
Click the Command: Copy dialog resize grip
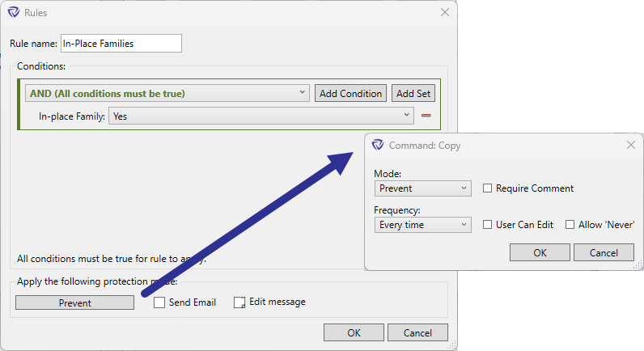click(x=638, y=265)
